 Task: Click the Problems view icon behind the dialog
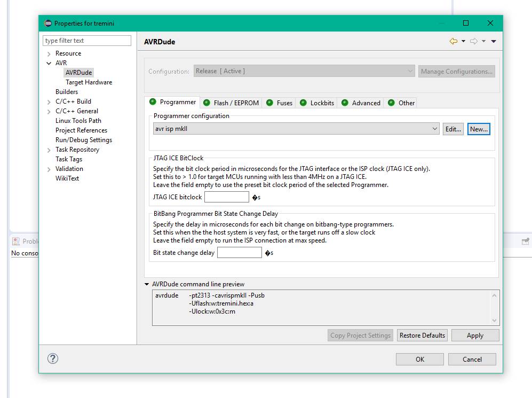(16, 241)
